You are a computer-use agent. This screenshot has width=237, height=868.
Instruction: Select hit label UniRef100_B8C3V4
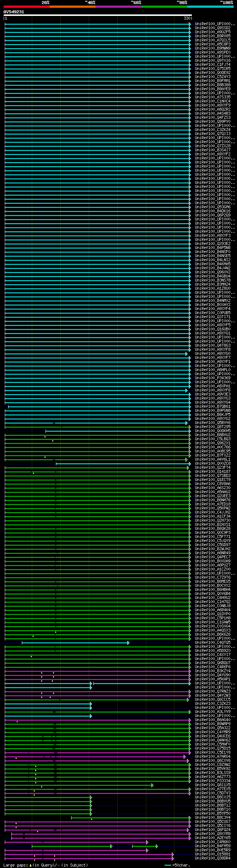click(213, 817)
